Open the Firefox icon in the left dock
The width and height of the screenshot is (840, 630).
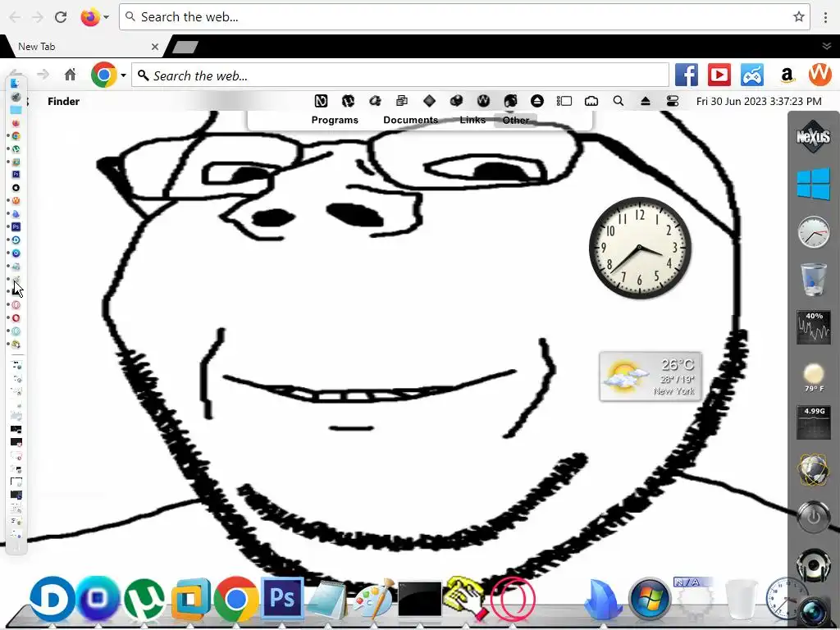[x=16, y=123]
